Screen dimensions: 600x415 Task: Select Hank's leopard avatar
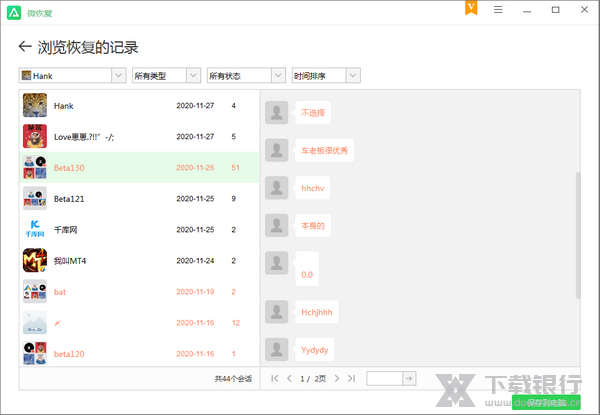pyautogui.click(x=35, y=105)
